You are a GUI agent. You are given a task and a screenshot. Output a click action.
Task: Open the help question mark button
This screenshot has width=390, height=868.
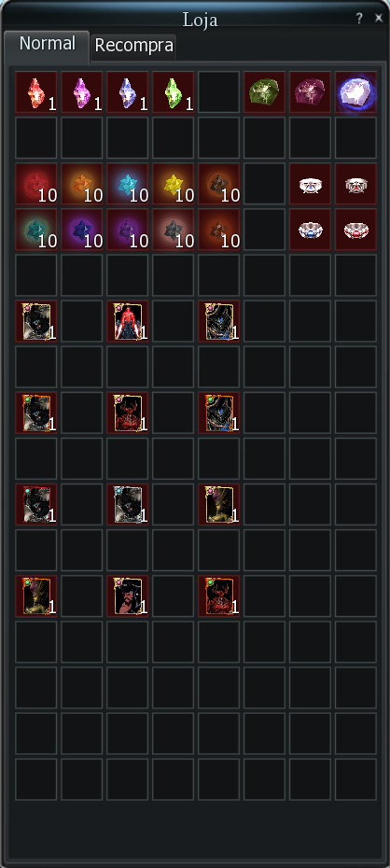click(359, 19)
